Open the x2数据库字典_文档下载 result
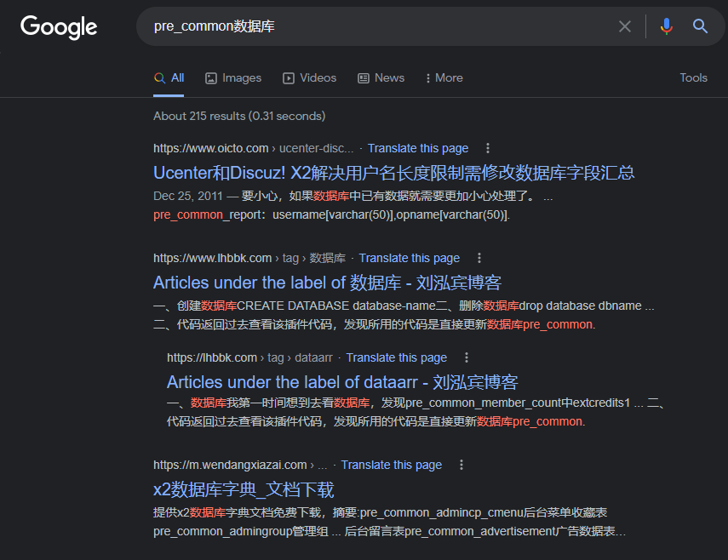 point(244,490)
